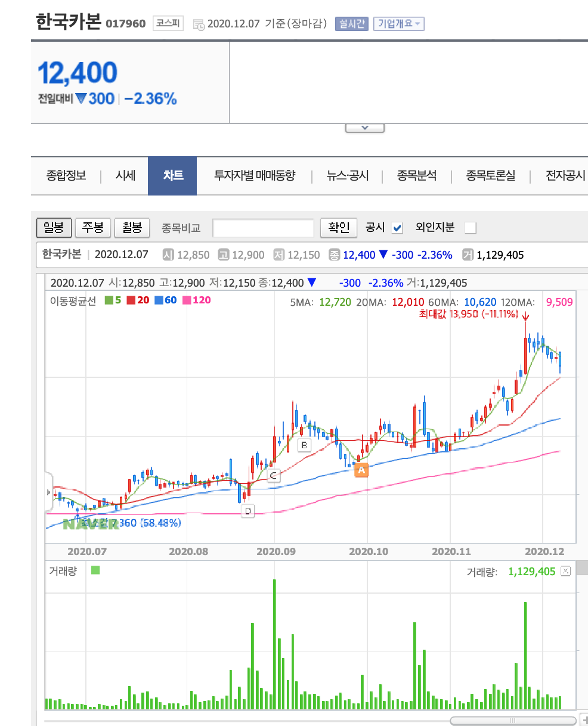
Task: Click the B disclosure marker
Action: pyautogui.click(x=304, y=445)
